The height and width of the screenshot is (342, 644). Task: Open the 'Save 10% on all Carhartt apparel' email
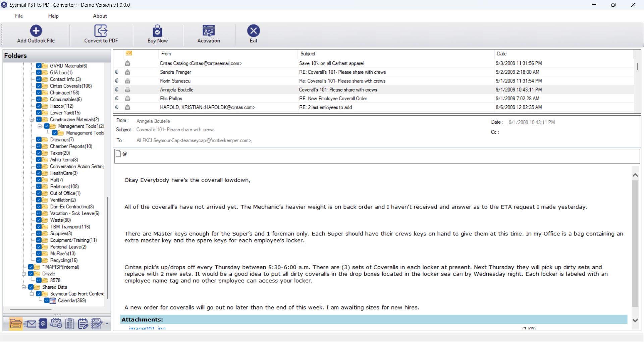pos(331,63)
